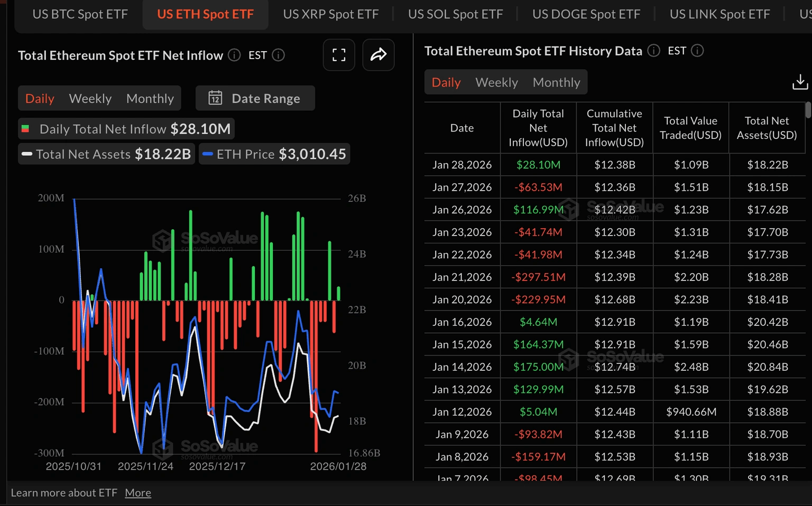The height and width of the screenshot is (506, 812).
Task: Click info icon beside History Data heading
Action: click(x=653, y=51)
